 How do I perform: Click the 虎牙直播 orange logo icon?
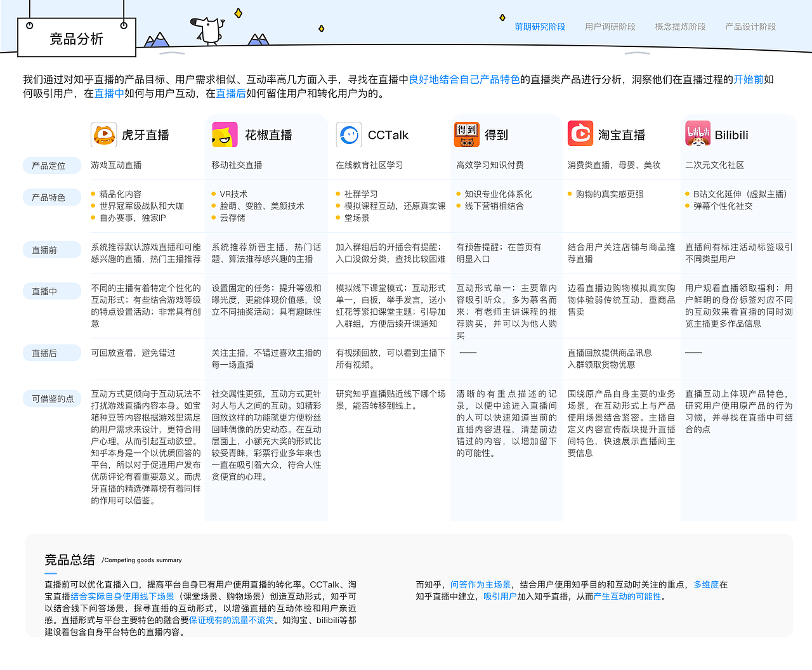pos(103,135)
